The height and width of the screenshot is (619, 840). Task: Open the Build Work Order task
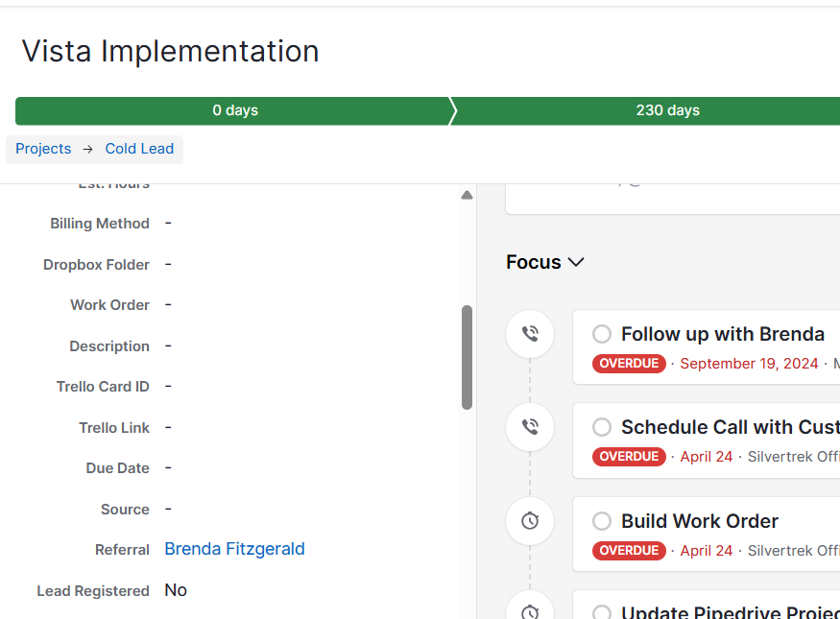(x=700, y=520)
